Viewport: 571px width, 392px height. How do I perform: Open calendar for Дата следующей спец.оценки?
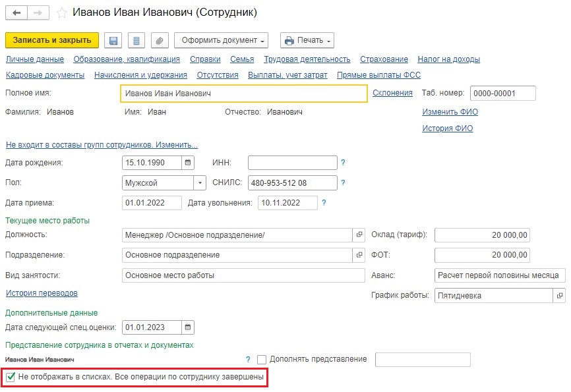(x=188, y=327)
